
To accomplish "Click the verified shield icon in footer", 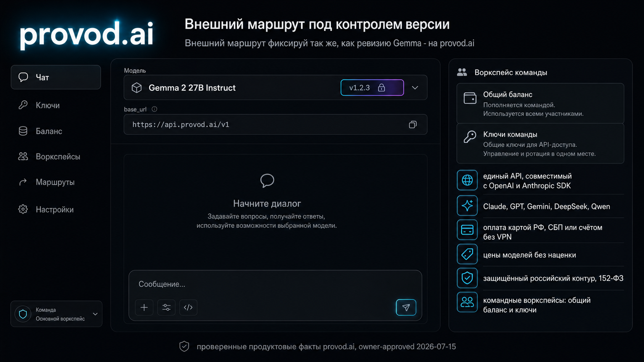I will (x=184, y=346).
